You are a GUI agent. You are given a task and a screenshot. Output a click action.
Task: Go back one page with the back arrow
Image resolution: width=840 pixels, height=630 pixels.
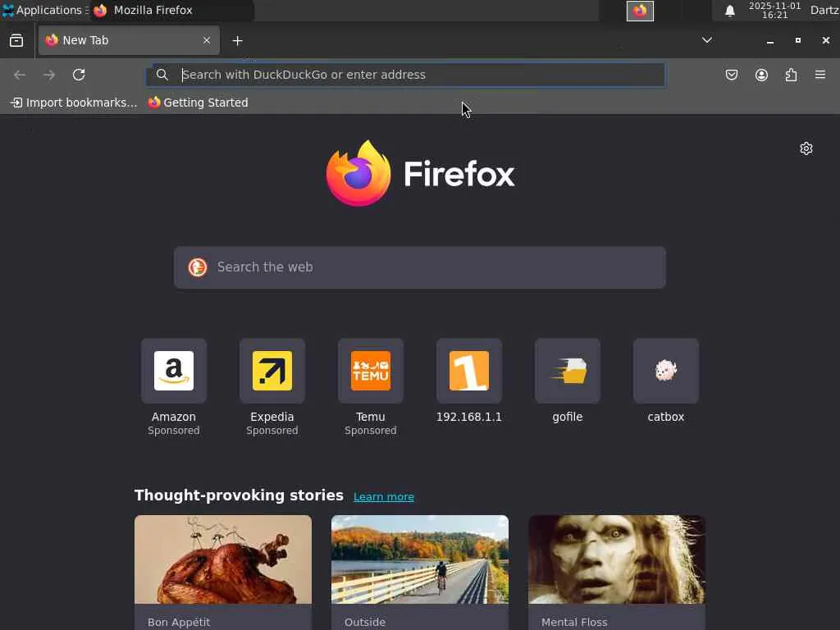20,75
